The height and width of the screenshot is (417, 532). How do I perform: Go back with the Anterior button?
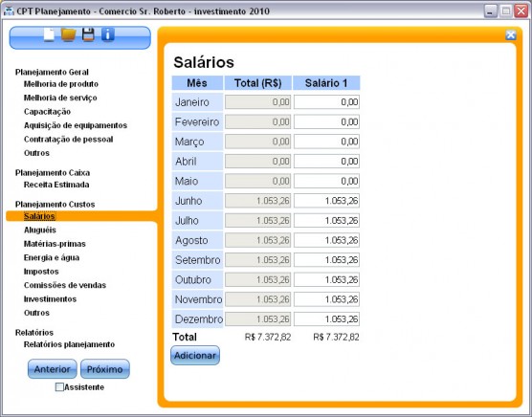pos(53,369)
